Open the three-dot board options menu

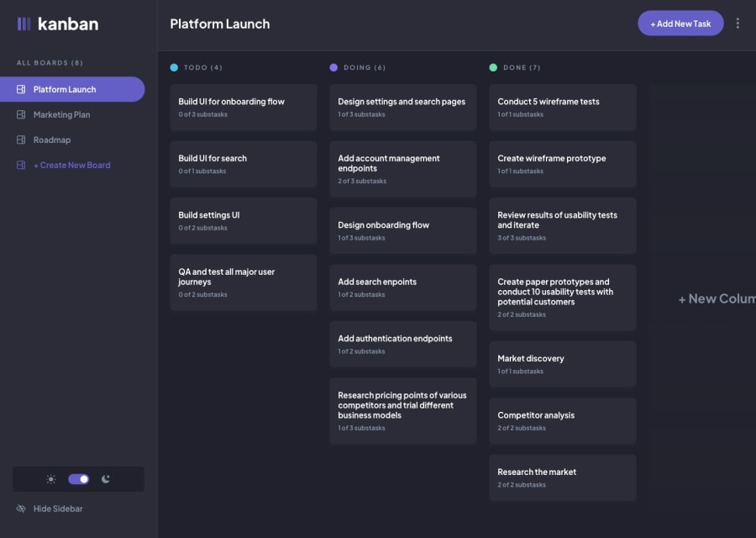point(738,24)
